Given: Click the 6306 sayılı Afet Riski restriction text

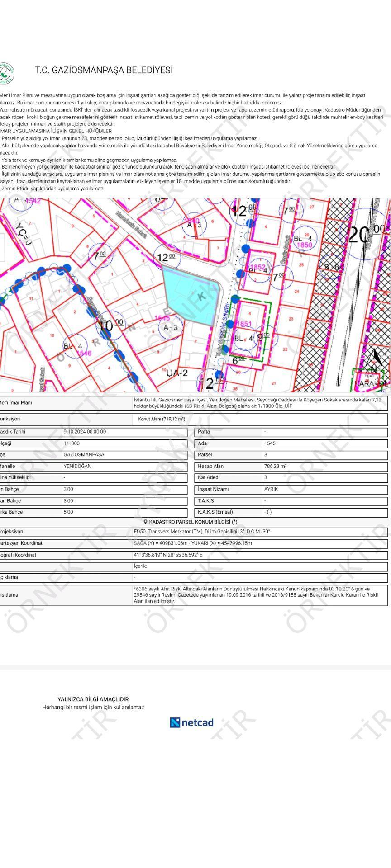Looking at the screenshot, I should click(256, 595).
